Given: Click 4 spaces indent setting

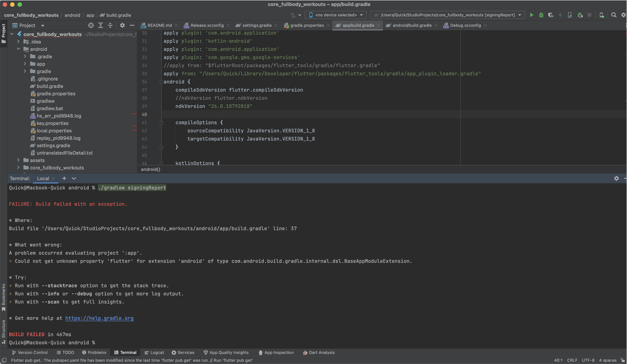Looking at the screenshot, I should (x=607, y=360).
